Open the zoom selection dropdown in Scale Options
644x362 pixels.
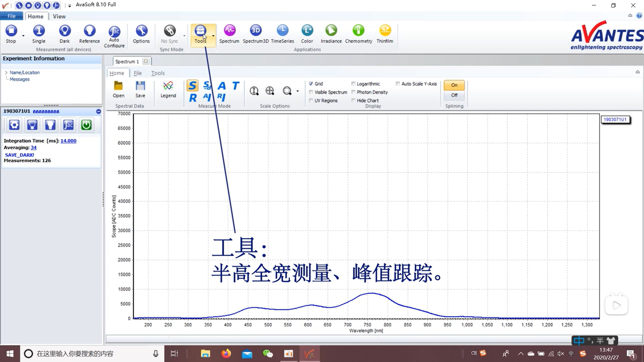coord(297,91)
